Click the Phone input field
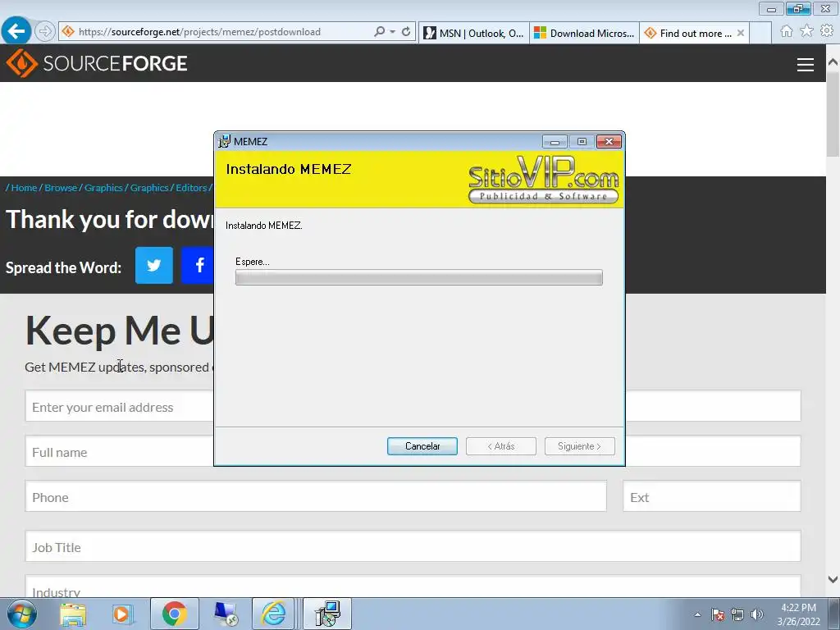This screenshot has height=630, width=840. coord(316,496)
